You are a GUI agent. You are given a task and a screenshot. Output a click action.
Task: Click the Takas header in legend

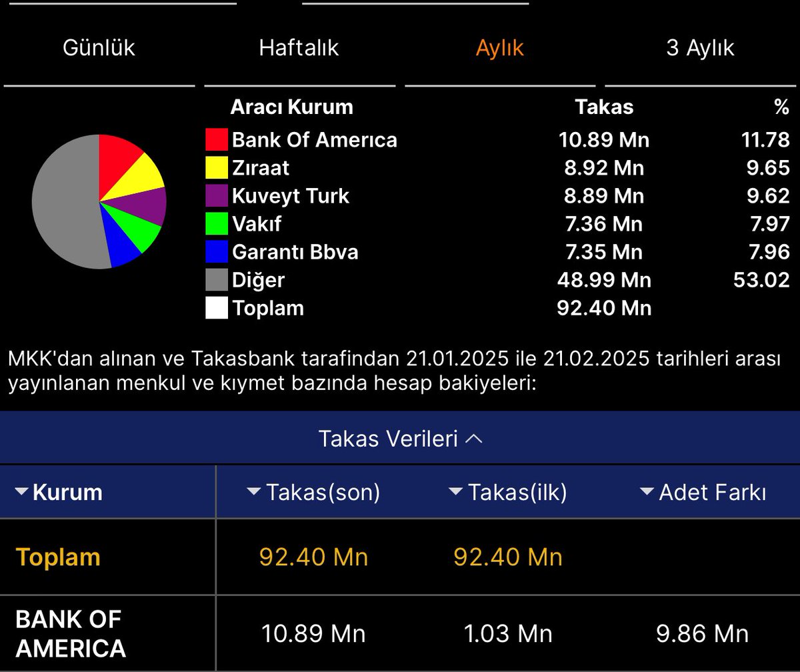coord(604,107)
